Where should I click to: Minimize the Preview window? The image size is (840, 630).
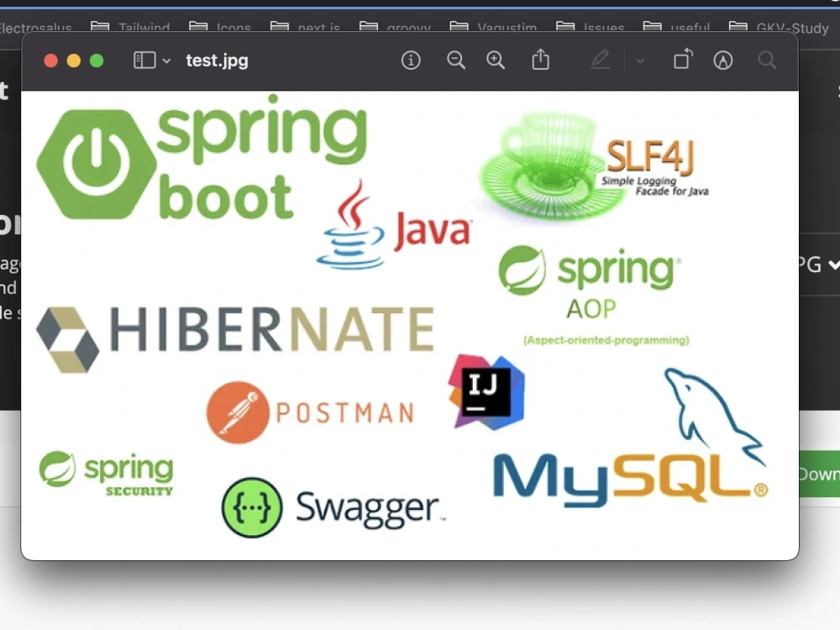[x=73, y=60]
